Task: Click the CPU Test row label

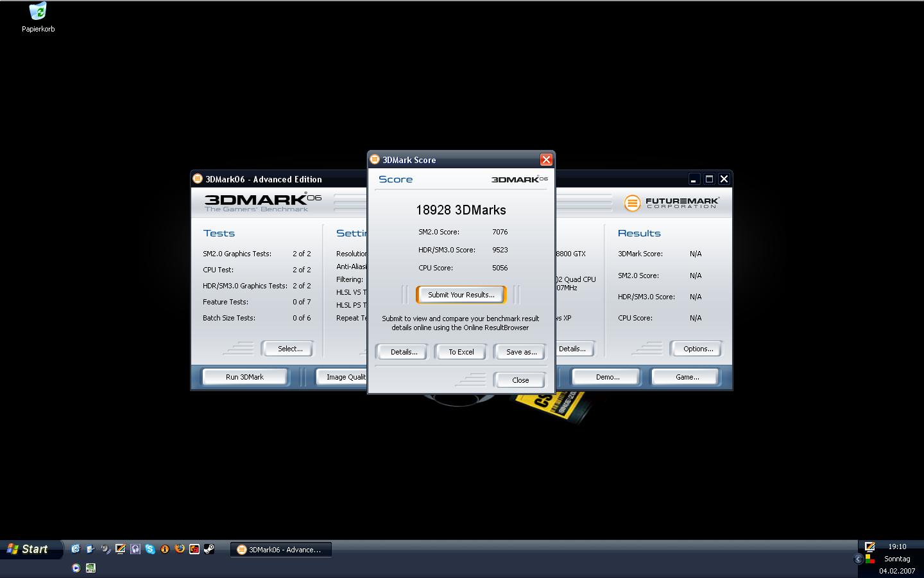Action: 218,270
